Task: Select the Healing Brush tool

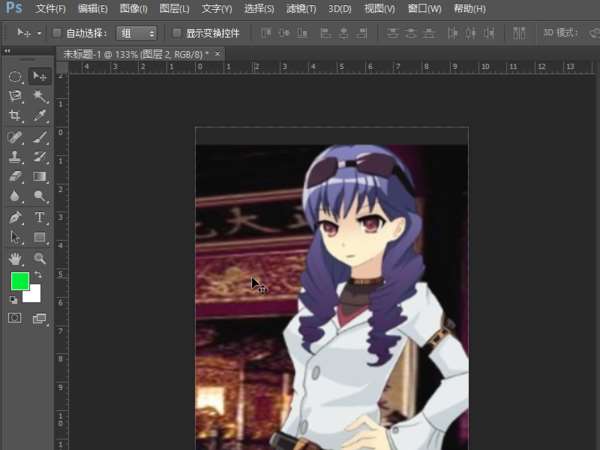Action: coord(15,137)
